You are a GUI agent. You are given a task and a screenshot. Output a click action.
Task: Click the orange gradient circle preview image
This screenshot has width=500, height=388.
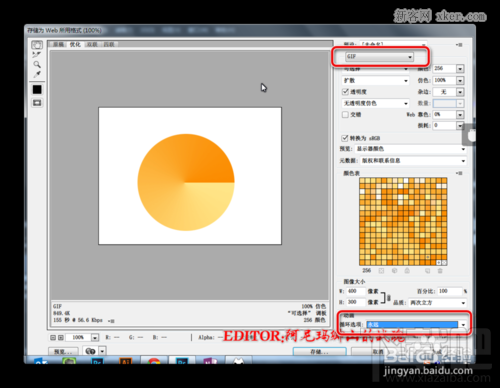pos(186,182)
